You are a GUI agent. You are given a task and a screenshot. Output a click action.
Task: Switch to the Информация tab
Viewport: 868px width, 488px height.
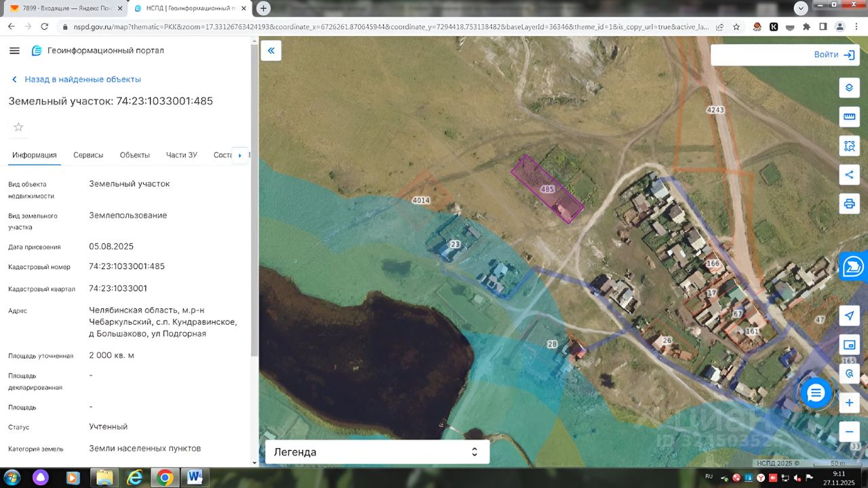tap(35, 155)
